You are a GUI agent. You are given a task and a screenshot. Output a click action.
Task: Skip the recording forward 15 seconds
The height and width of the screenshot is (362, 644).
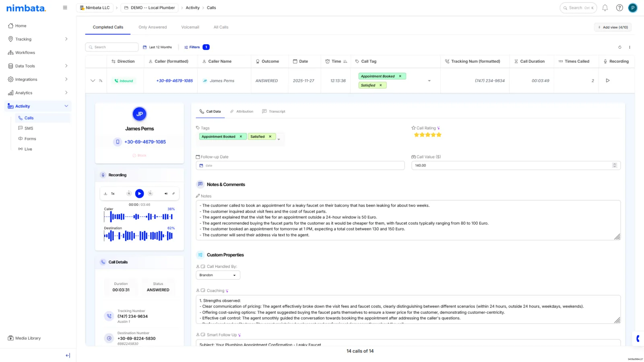[150, 193]
